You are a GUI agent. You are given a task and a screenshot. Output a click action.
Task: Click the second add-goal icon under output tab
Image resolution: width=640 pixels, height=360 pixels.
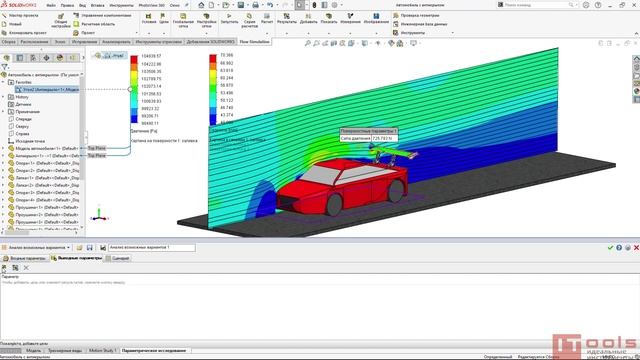pos(15,268)
